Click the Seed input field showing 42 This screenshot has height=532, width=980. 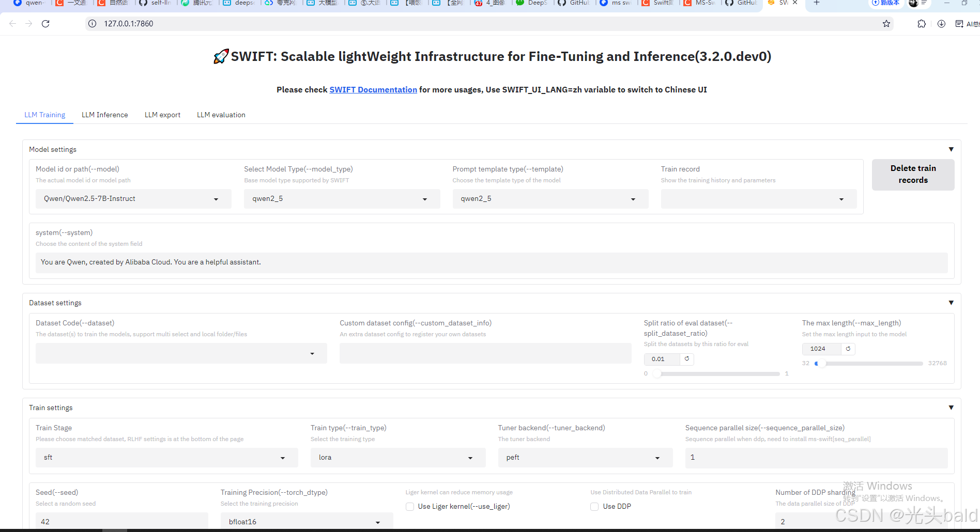[122, 522]
